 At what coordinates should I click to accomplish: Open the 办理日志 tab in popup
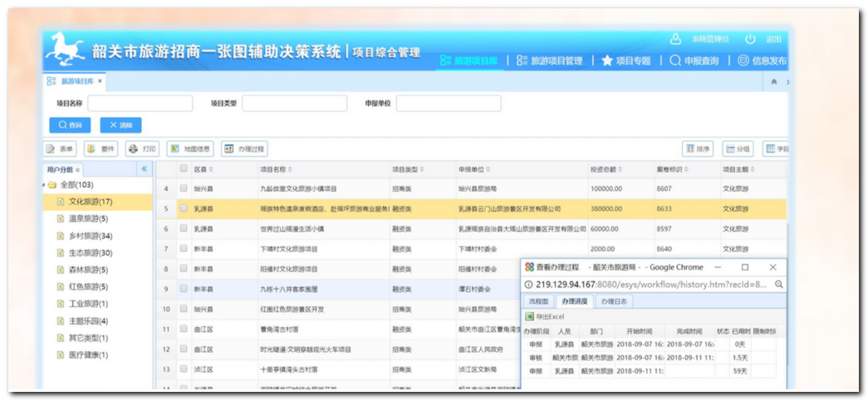coord(615,301)
